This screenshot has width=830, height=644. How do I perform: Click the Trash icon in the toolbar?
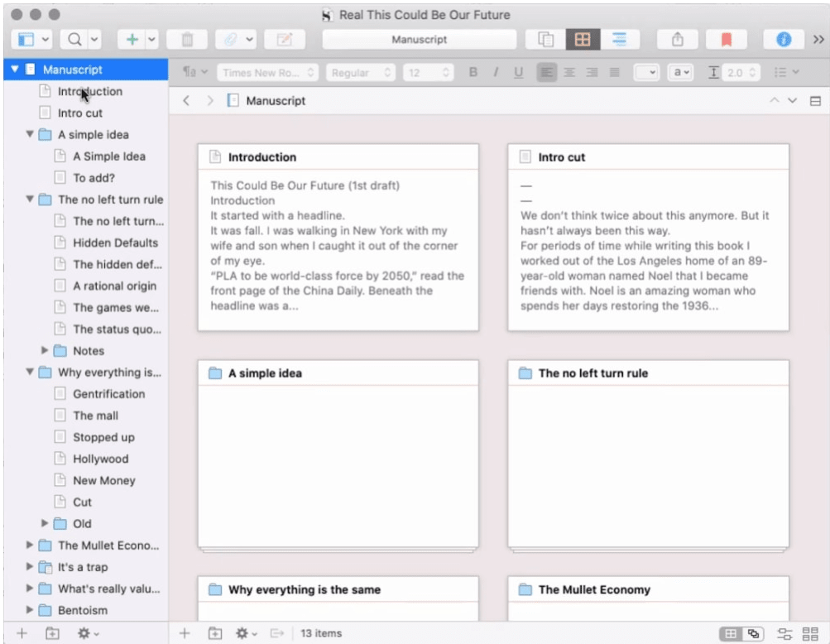coord(187,40)
